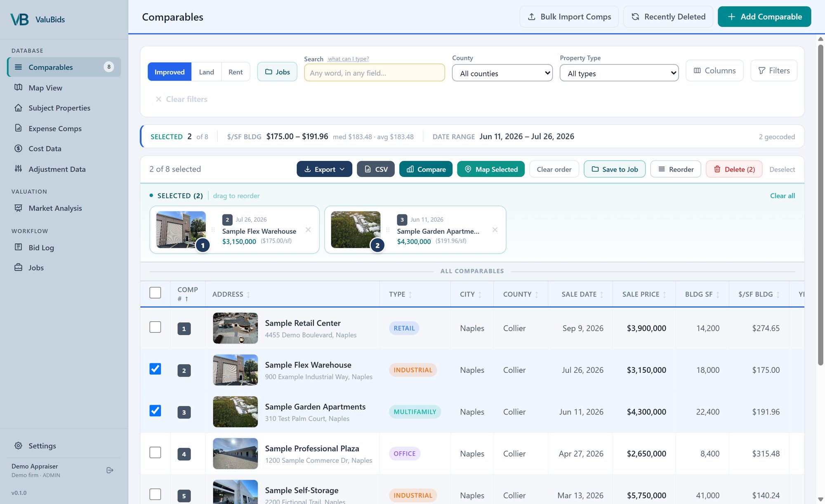Click Clear filters X icon

(x=158, y=99)
